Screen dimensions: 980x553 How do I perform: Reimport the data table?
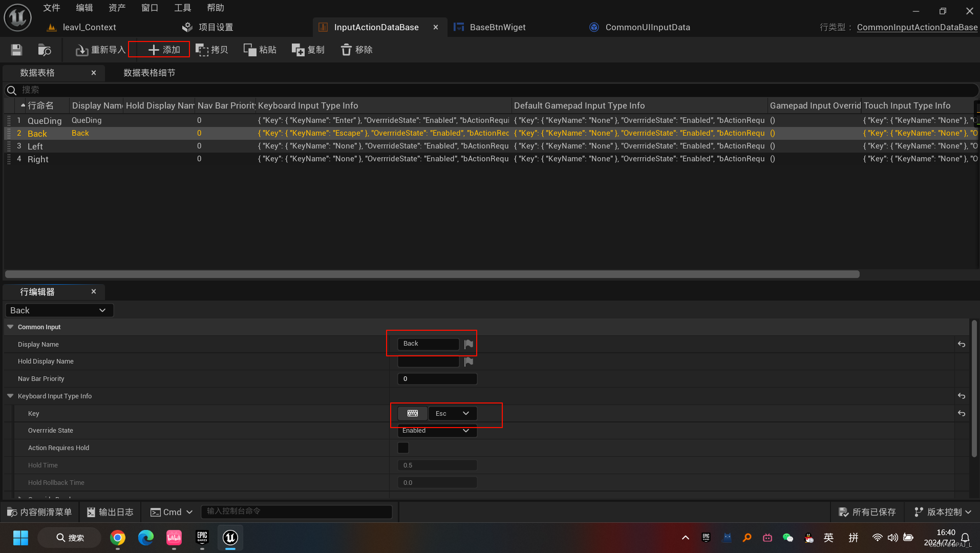click(99, 50)
